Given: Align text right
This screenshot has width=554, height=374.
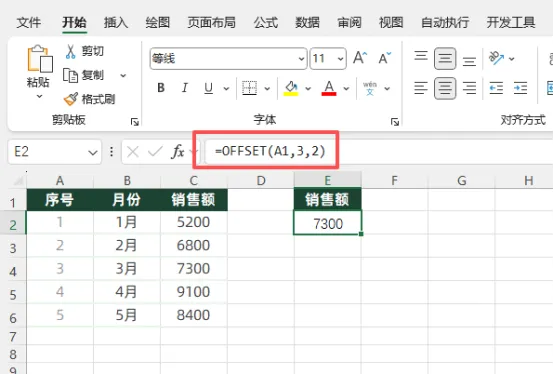Looking at the screenshot, I should click(469, 88).
